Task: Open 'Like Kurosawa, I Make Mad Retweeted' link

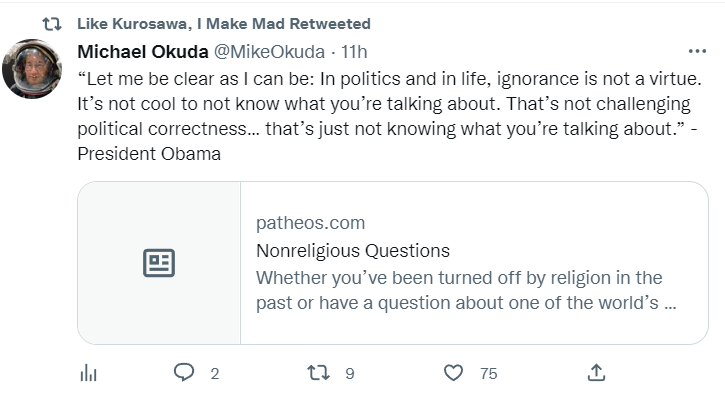Action: click(224, 24)
